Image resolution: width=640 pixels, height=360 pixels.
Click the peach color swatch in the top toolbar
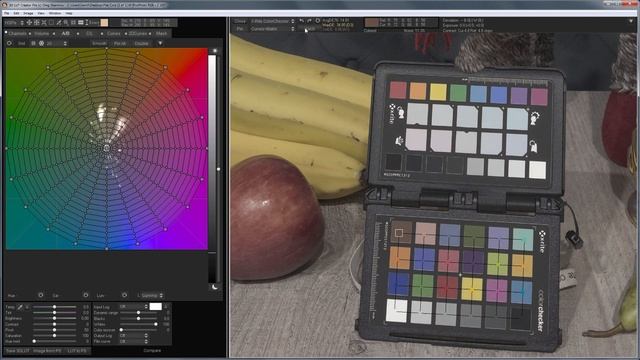[104, 23]
